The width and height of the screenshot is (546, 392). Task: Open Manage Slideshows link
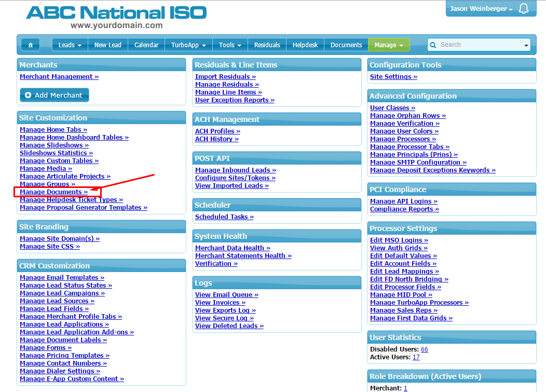click(x=54, y=145)
